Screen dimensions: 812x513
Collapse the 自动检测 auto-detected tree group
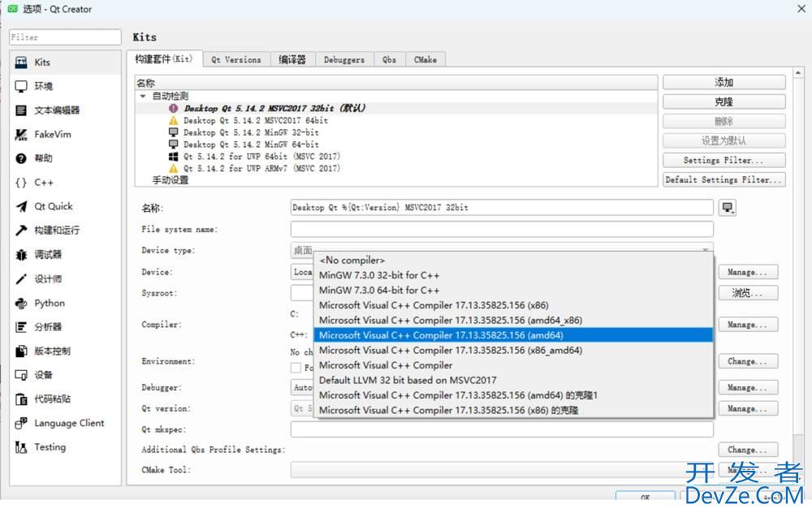pos(143,97)
